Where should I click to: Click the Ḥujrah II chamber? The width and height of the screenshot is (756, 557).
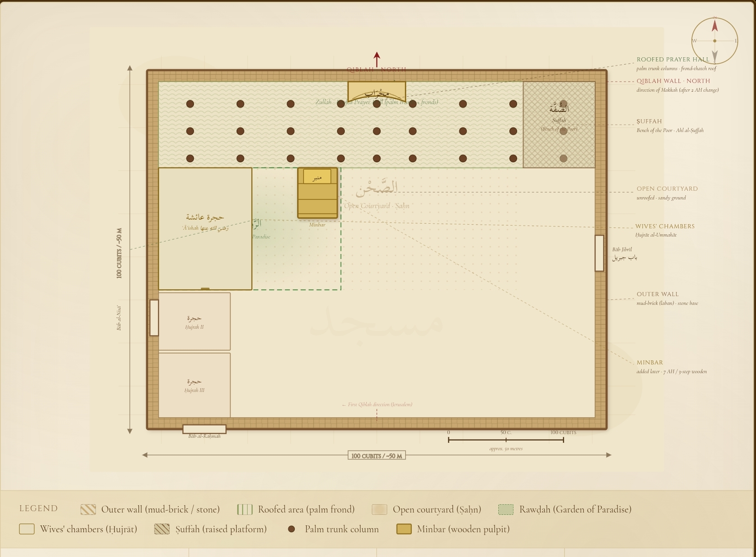click(x=194, y=321)
